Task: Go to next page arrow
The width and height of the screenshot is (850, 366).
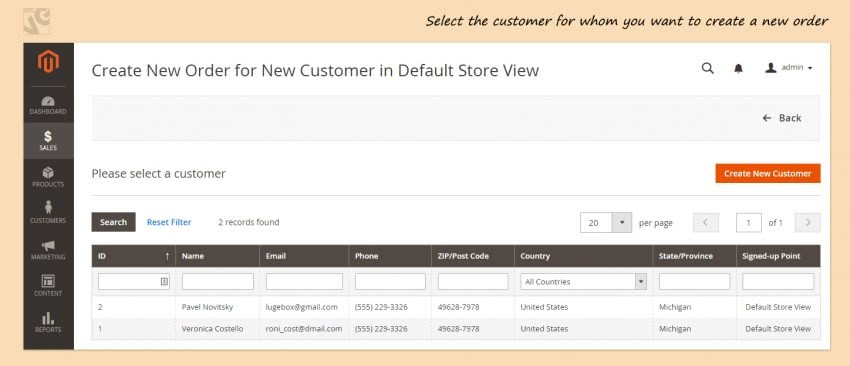Action: pos(808,223)
